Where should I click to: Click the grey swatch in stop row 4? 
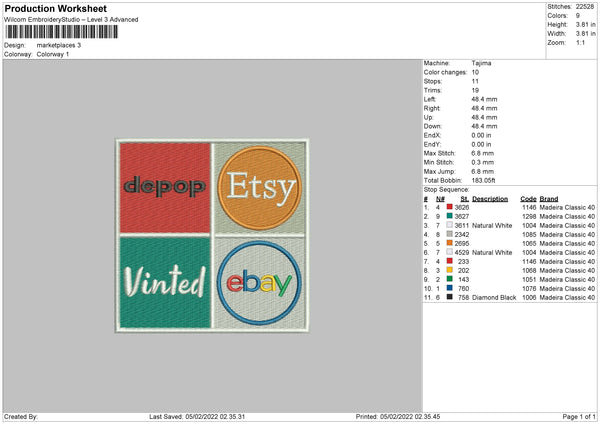coord(450,234)
